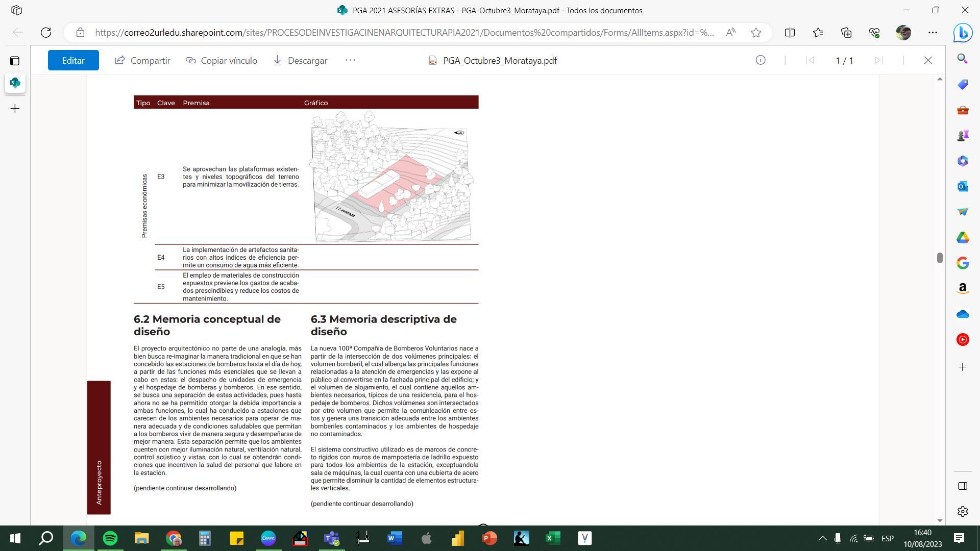Screen dimensions: 980x551
Task: Open the split screen icon
Action: click(x=790, y=33)
